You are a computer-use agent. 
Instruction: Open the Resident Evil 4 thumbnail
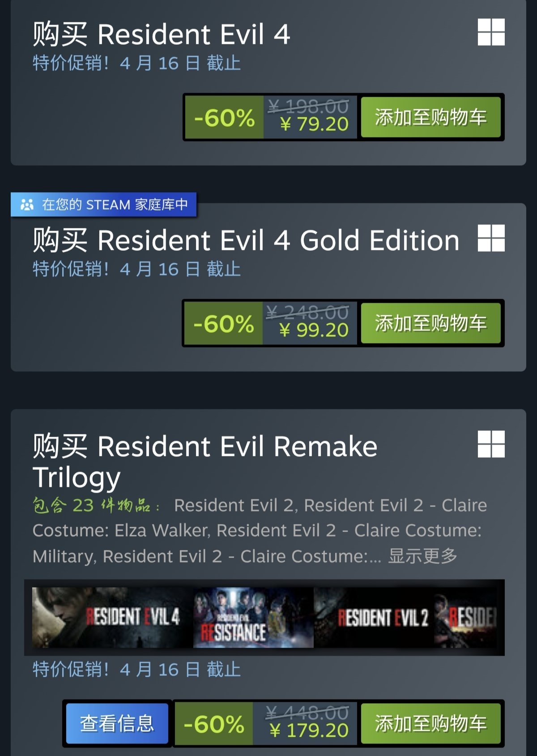click(x=113, y=618)
